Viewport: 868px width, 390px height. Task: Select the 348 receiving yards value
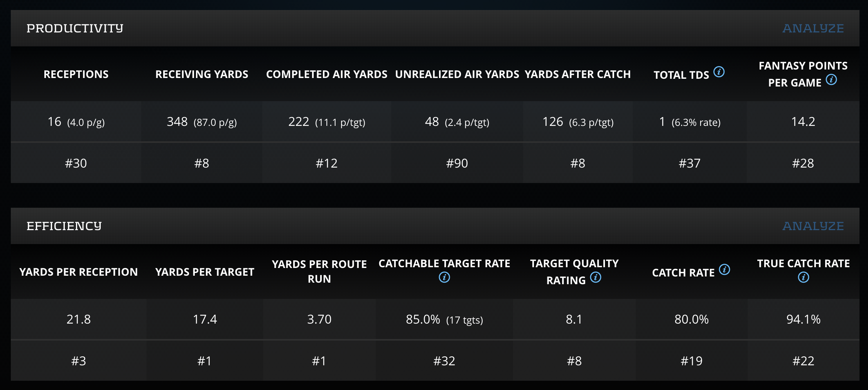pyautogui.click(x=177, y=122)
